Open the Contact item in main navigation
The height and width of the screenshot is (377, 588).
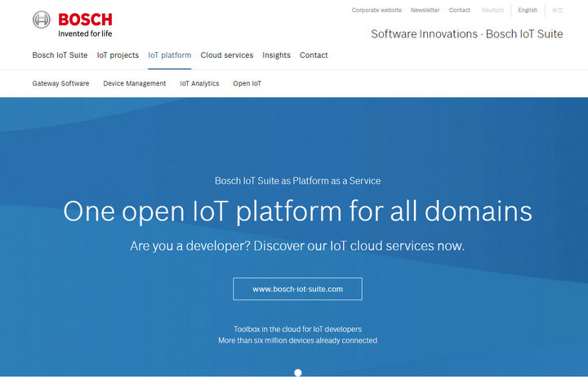coord(314,55)
